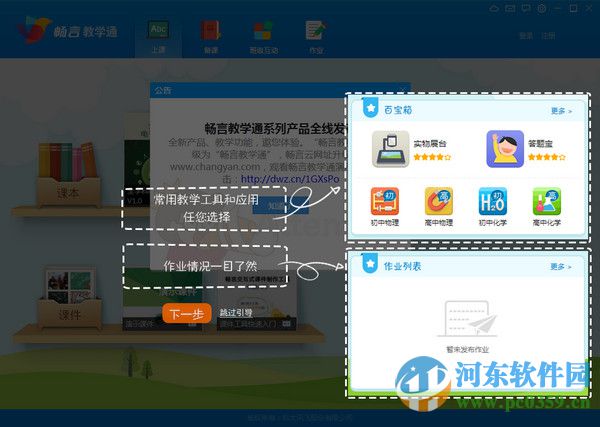The image size is (600, 427).
Task: Click the 暂未发布作业 placeholder text
Action: click(467, 349)
